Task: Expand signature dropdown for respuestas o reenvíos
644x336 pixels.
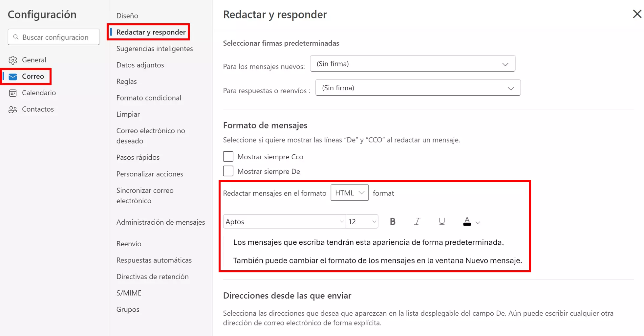Action: (418, 88)
